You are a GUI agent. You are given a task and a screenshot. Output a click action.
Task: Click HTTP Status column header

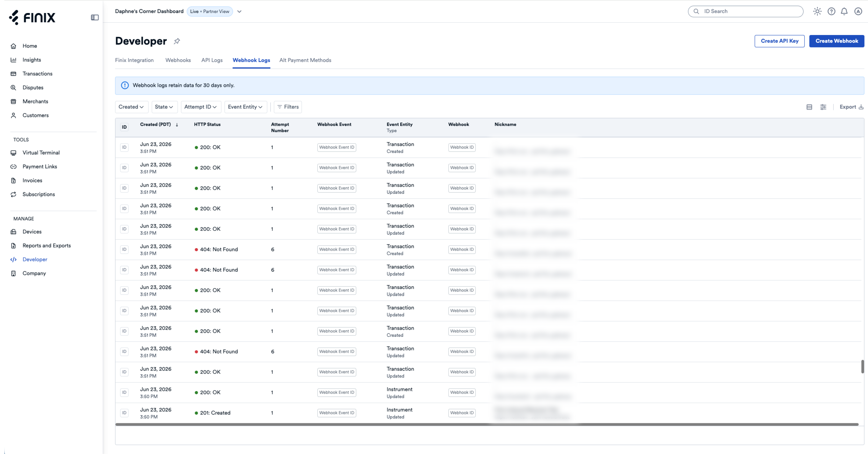(x=207, y=124)
